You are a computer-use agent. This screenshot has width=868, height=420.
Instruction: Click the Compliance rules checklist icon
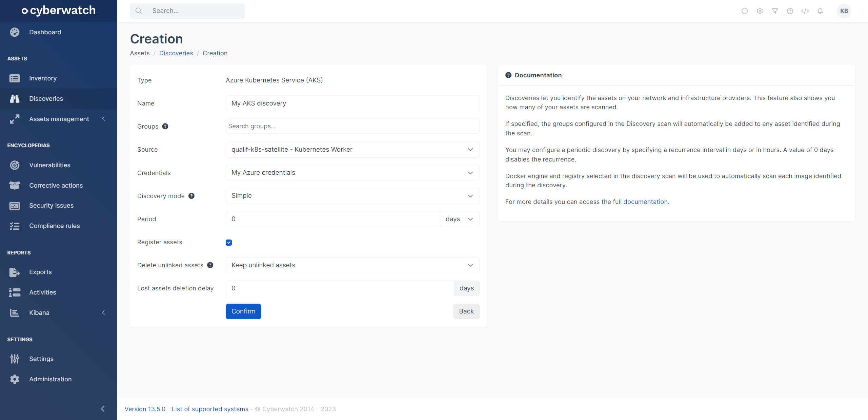(15, 226)
